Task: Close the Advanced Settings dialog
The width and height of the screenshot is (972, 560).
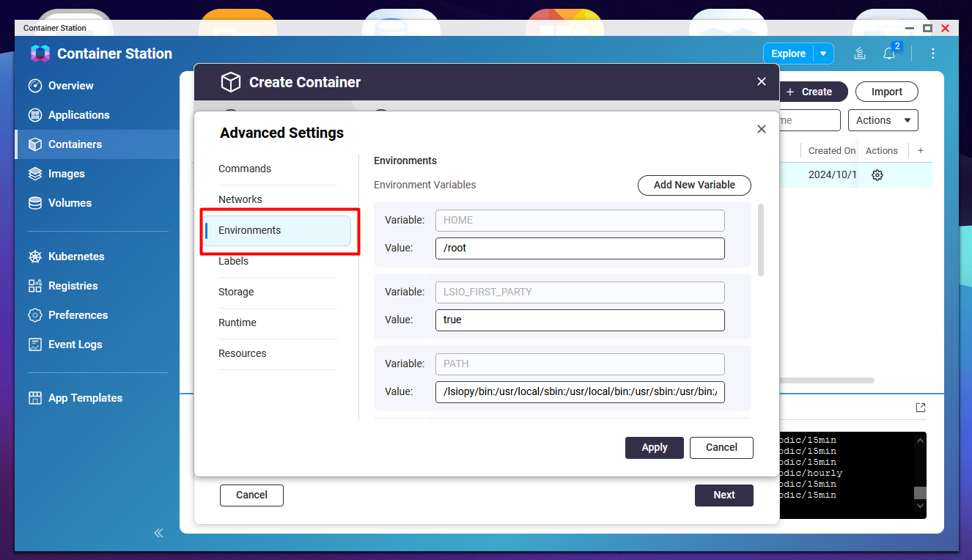Action: point(761,129)
